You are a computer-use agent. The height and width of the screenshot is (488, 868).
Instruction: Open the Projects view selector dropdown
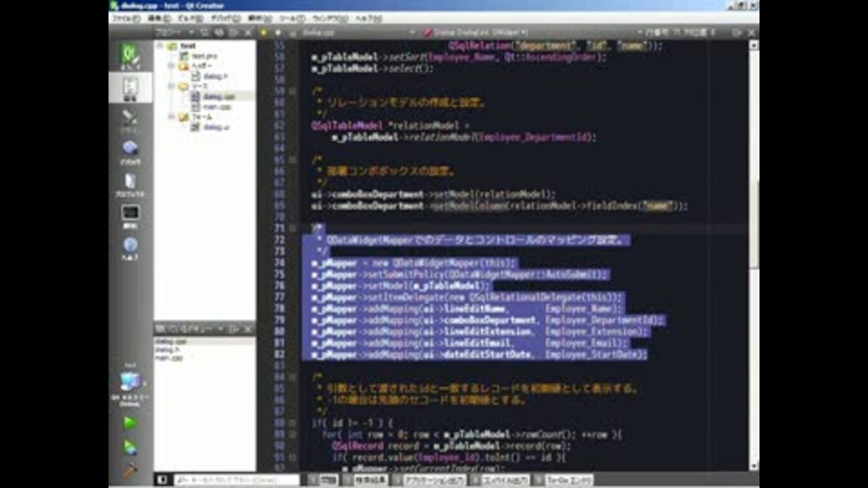[175, 33]
